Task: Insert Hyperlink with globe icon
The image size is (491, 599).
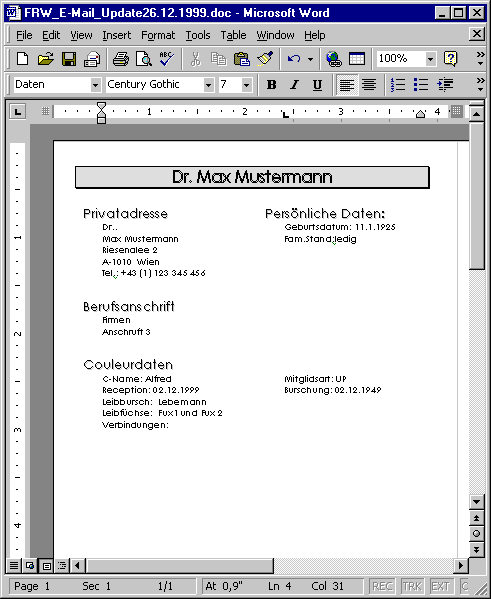Action: (x=334, y=59)
